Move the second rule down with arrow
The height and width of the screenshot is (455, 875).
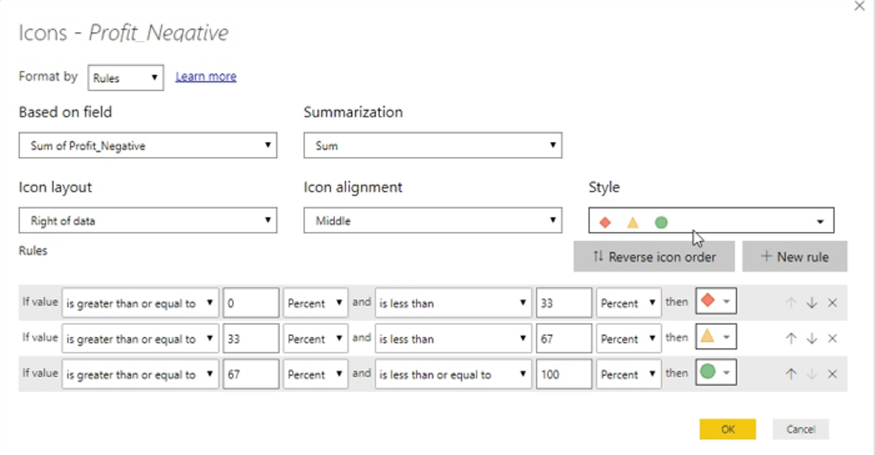[x=812, y=339]
